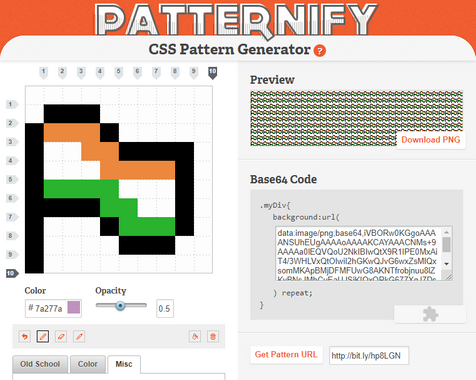The width and height of the screenshot is (476, 380).
Task: Select the eraser tool
Action: (x=61, y=336)
